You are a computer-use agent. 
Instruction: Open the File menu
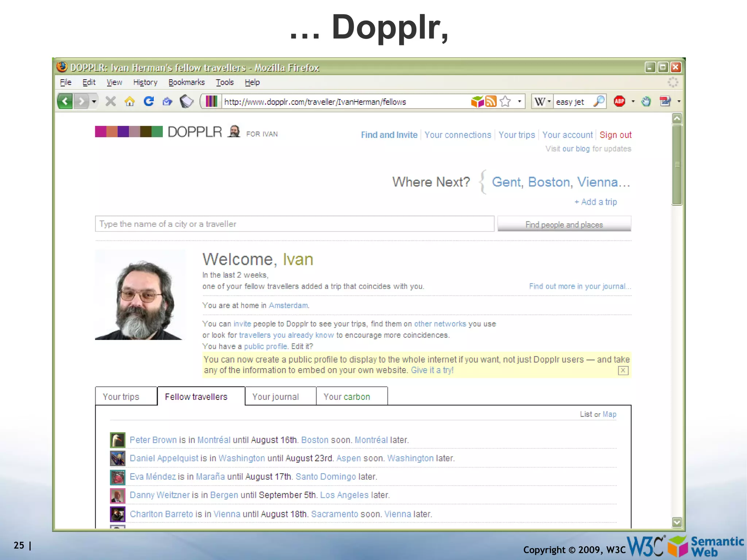pos(66,82)
